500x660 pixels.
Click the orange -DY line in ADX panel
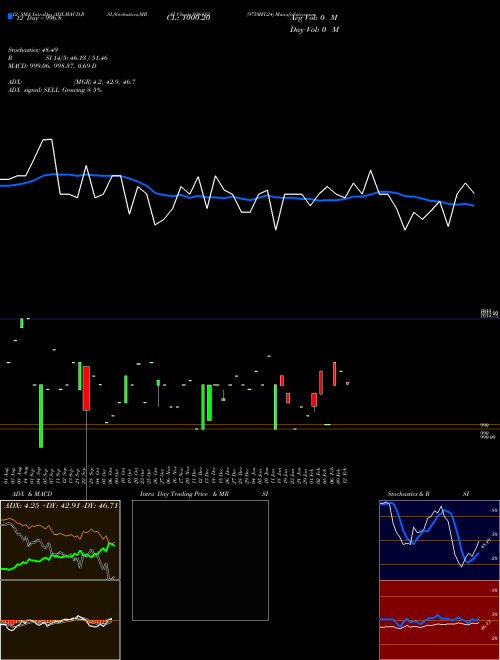[55, 532]
